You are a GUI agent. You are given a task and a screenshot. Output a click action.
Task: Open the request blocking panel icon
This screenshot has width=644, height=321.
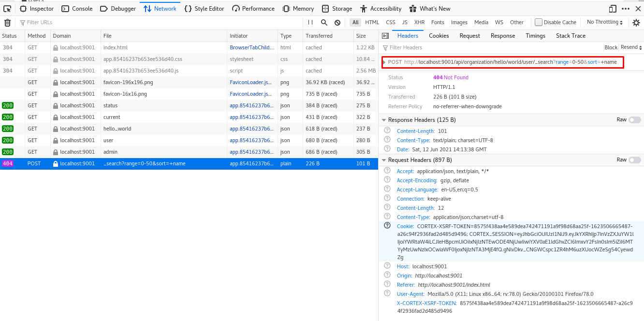coord(337,22)
